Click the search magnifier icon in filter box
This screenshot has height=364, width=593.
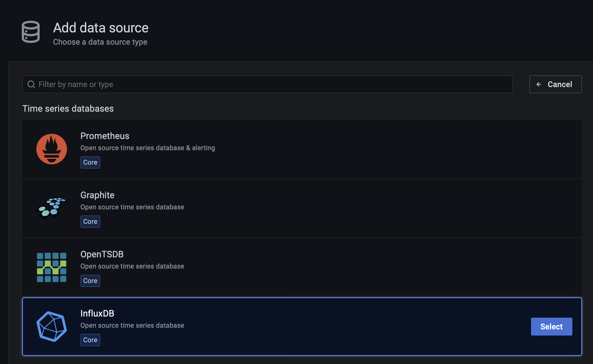31,84
